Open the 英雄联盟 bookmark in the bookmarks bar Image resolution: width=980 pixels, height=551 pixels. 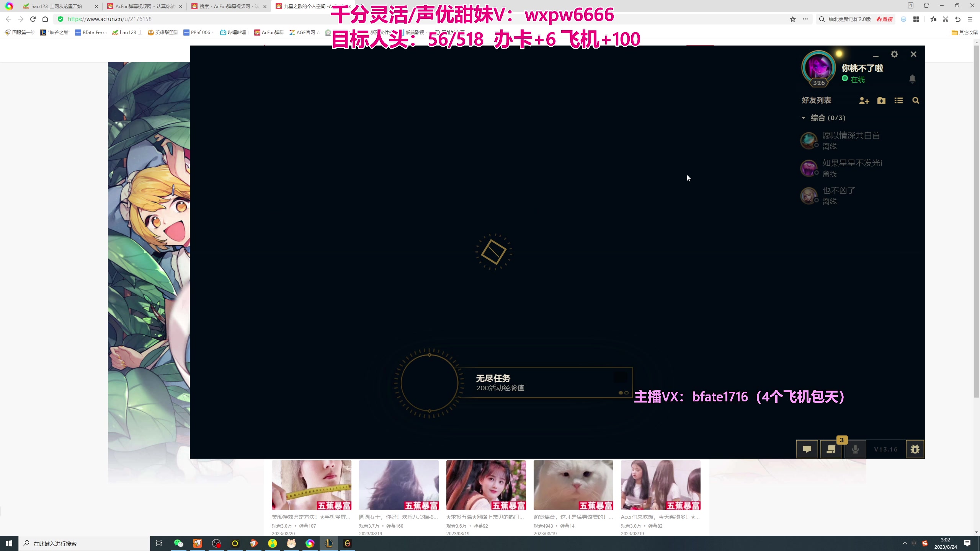[163, 32]
